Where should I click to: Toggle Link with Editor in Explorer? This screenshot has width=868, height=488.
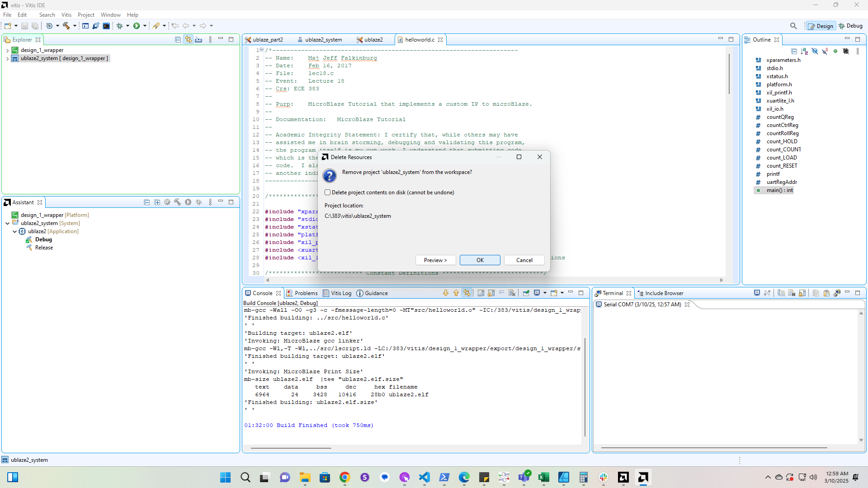tap(189, 39)
